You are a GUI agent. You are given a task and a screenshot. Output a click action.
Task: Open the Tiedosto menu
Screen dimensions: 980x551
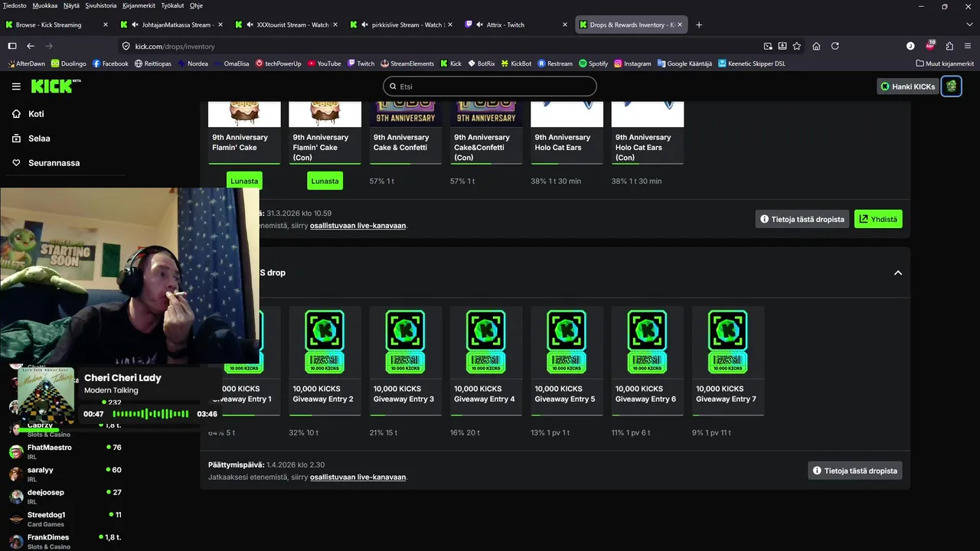pos(15,5)
